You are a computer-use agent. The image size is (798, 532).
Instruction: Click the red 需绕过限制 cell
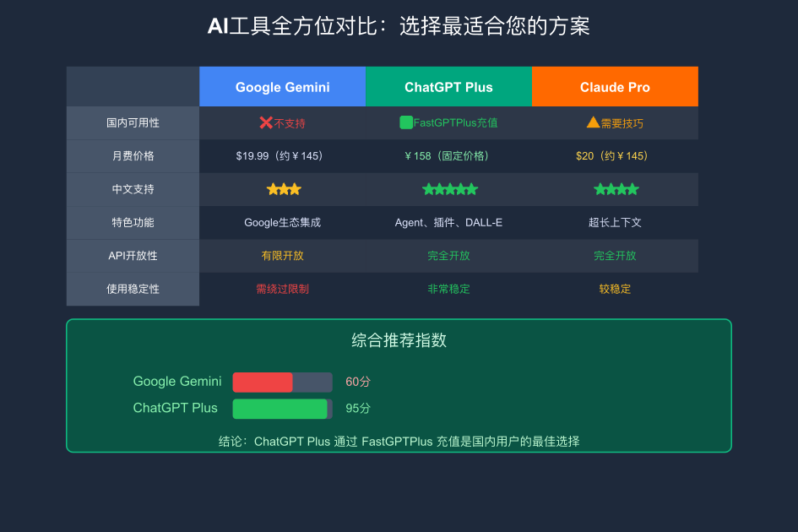282,289
